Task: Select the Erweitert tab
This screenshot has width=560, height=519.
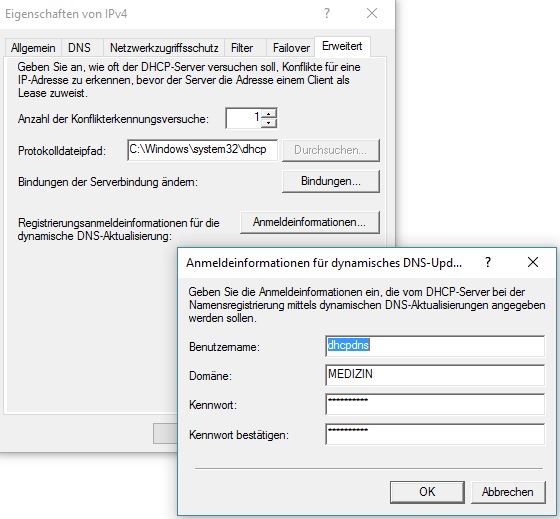Action: point(342,46)
